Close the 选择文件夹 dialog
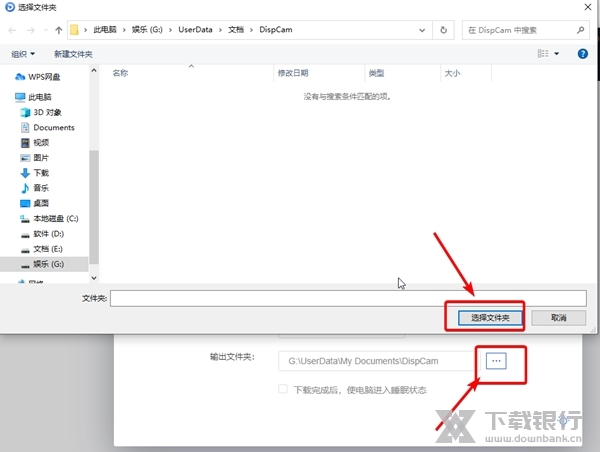This screenshot has height=452, width=600. [x=588, y=7]
